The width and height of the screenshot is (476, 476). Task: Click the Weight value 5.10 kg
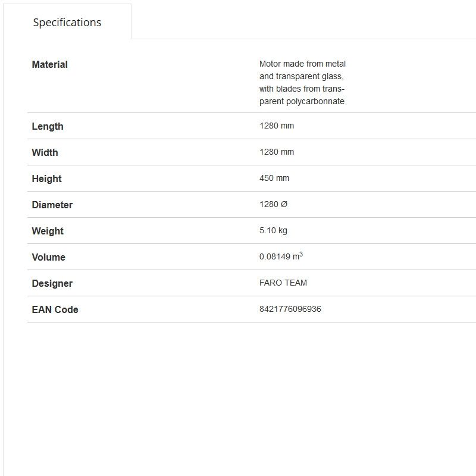[273, 230]
